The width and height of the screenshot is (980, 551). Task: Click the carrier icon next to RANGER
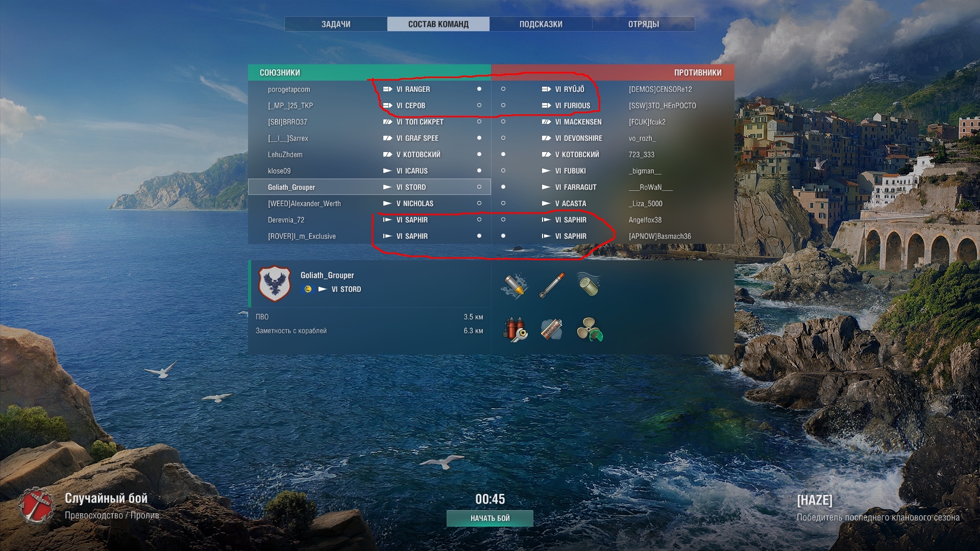point(388,89)
